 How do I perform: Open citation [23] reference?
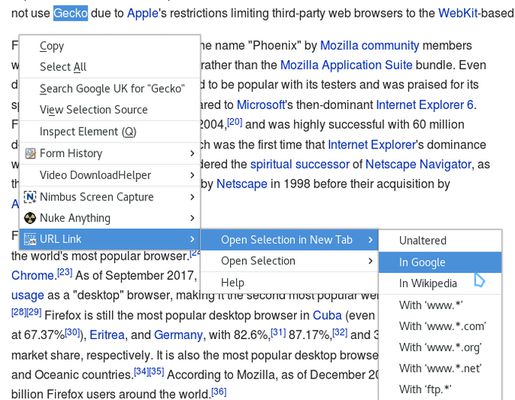[65, 272]
